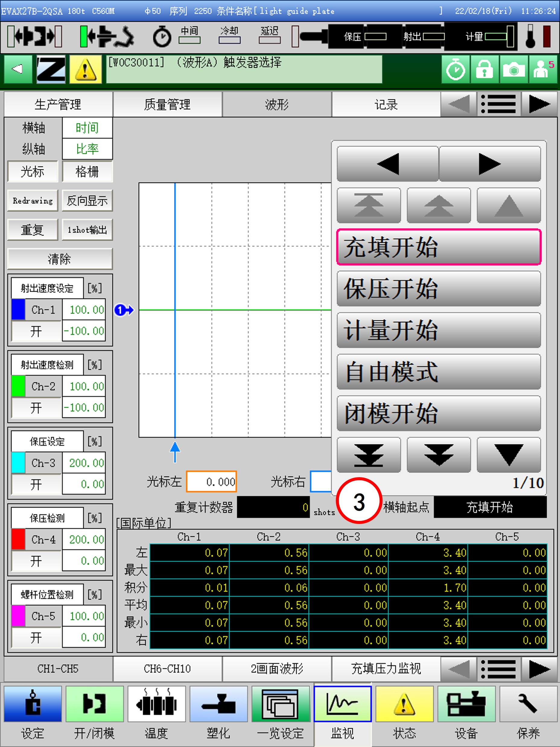Click the Z logo icon
The height and width of the screenshot is (747, 560).
51,69
